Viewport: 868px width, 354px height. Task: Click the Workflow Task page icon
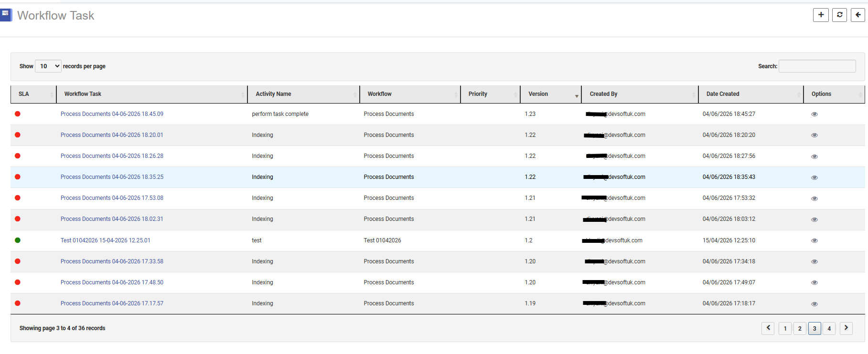[6, 15]
